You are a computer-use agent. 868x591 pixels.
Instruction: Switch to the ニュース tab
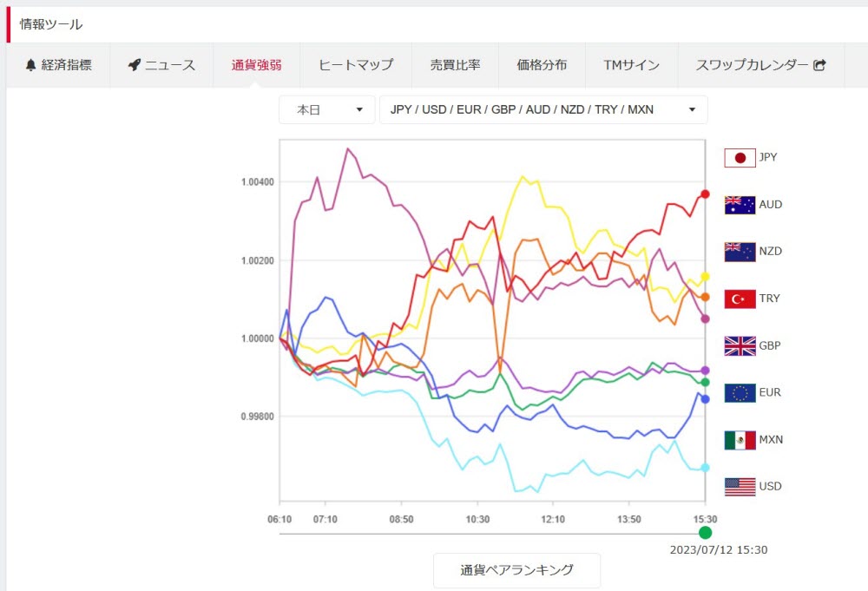point(161,65)
